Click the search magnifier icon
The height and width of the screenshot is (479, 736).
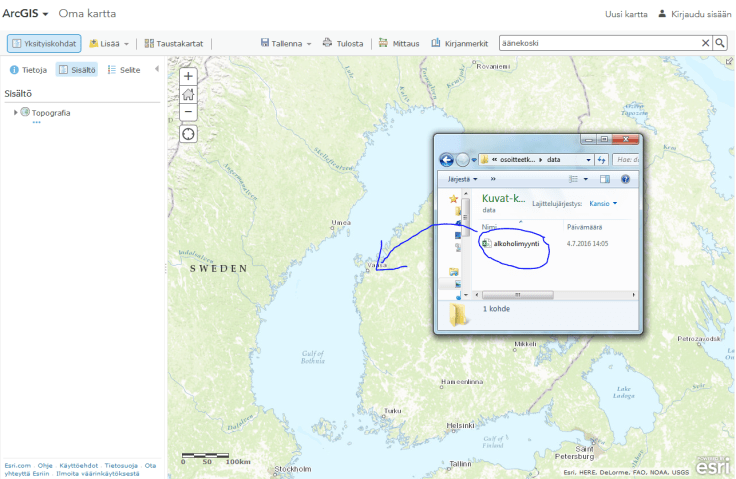coord(720,43)
